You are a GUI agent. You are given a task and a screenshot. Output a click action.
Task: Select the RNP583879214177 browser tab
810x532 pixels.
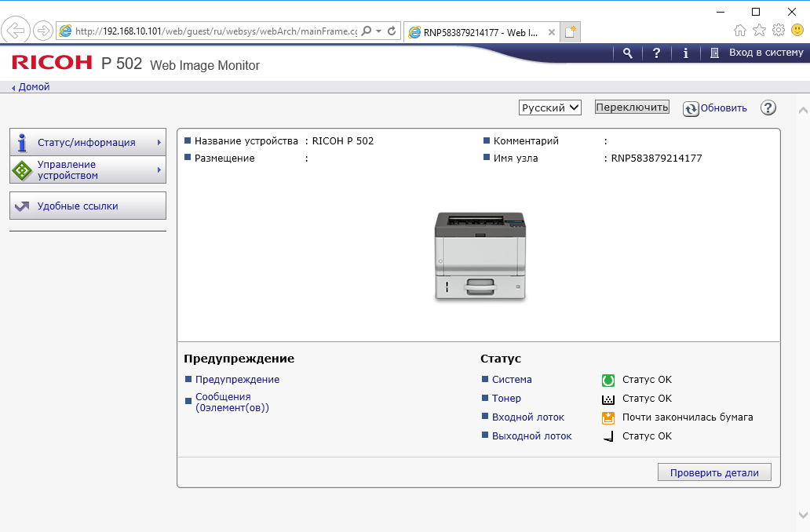click(x=480, y=32)
